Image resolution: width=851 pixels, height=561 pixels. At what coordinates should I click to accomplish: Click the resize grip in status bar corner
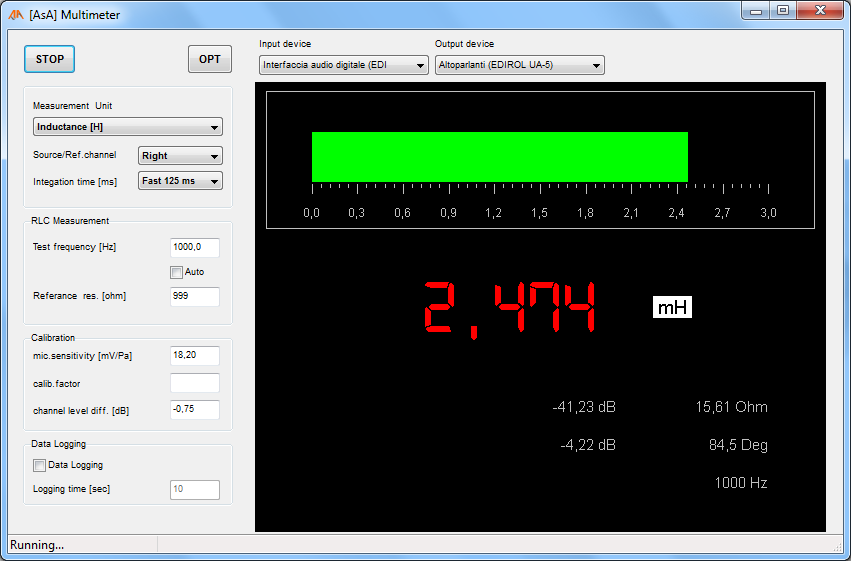point(837,546)
